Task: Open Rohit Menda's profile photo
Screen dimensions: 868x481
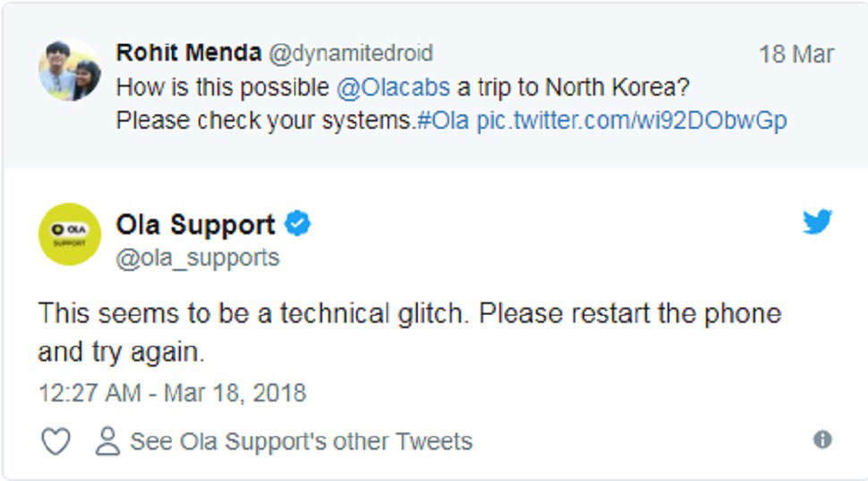Action: coord(69,71)
